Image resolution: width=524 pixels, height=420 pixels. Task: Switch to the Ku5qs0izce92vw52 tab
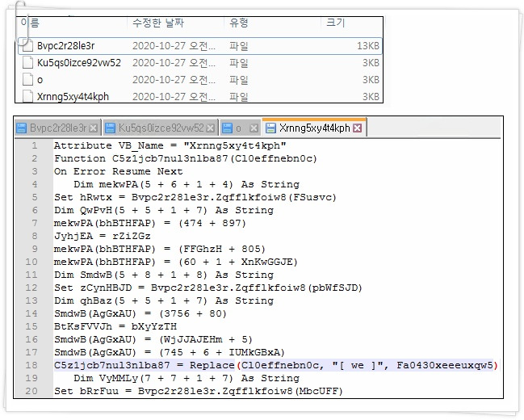coord(161,128)
